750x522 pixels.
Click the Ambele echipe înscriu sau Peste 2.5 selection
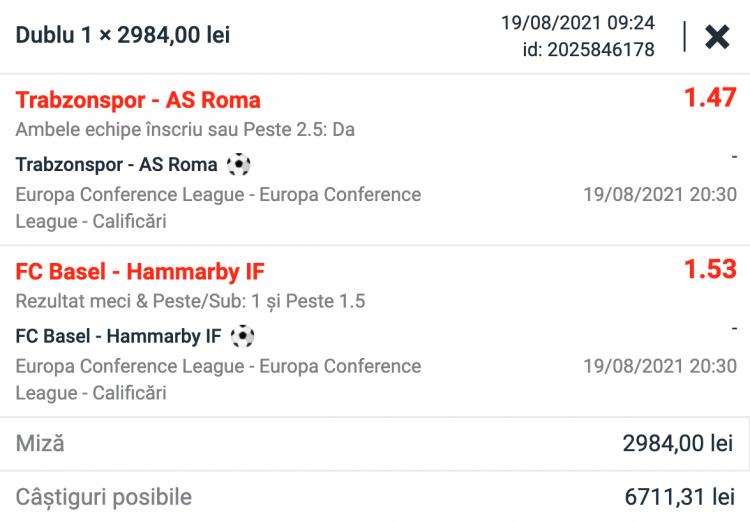click(185, 129)
